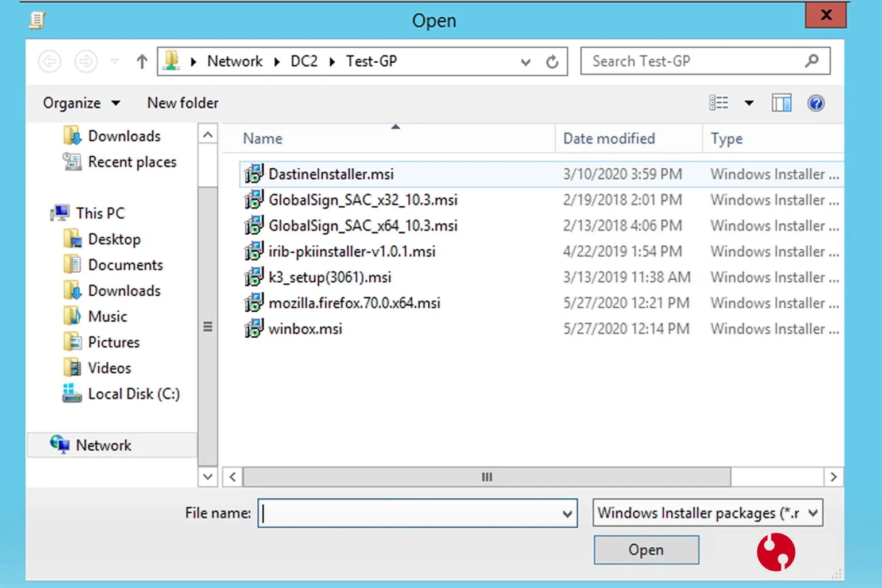882x588 pixels.
Task: Select the GlobalSign_SAC_x64_10.3.msi icon
Action: 254,225
